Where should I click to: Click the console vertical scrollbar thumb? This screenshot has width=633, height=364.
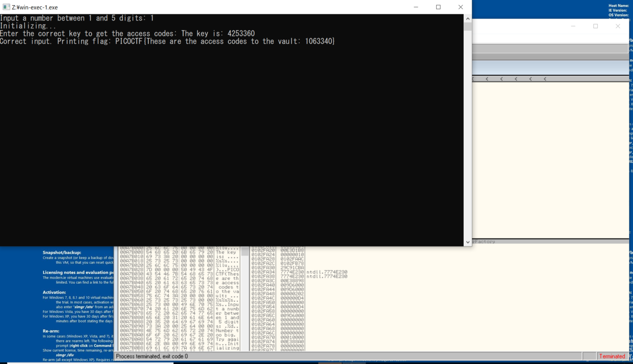point(467,27)
